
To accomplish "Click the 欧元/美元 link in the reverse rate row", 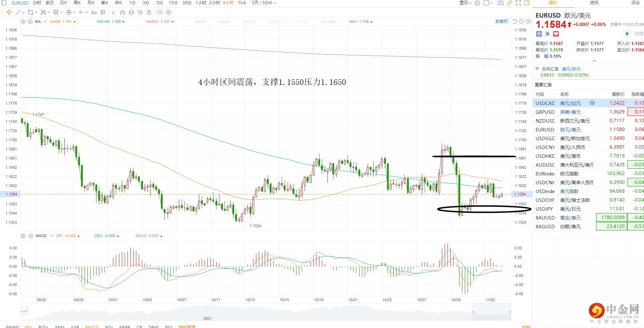I will [571, 69].
